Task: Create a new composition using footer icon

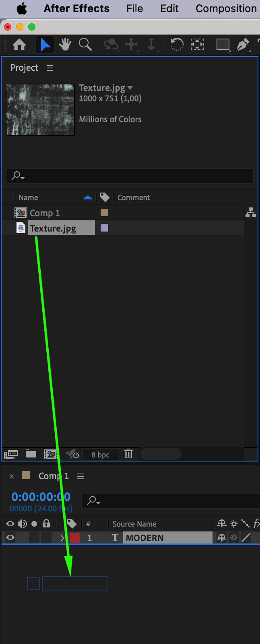Action: point(51,454)
